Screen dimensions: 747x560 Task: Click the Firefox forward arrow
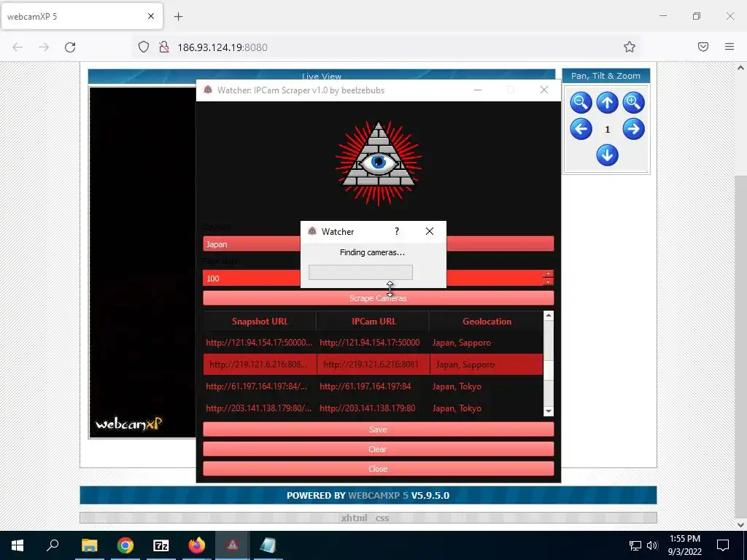(44, 47)
